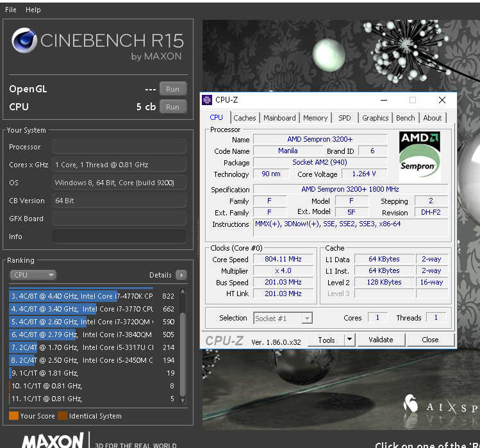Click the Cinebench R15 logo sphere

24,42
